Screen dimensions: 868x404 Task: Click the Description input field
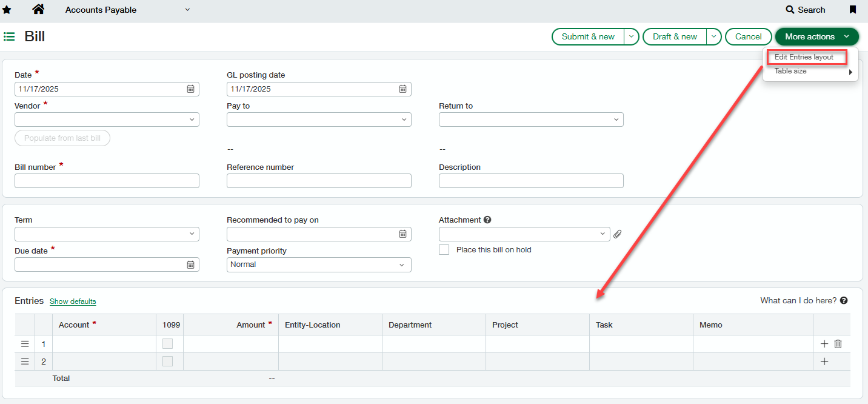point(531,181)
